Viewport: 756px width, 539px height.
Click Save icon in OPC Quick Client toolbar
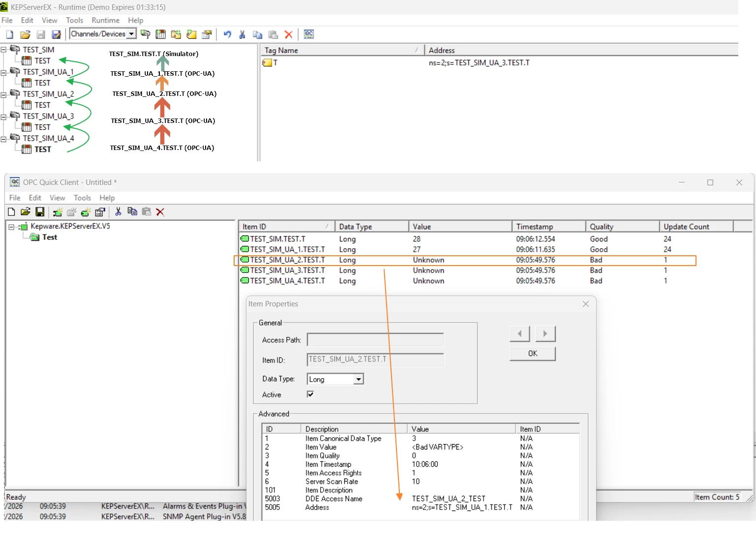(x=40, y=212)
